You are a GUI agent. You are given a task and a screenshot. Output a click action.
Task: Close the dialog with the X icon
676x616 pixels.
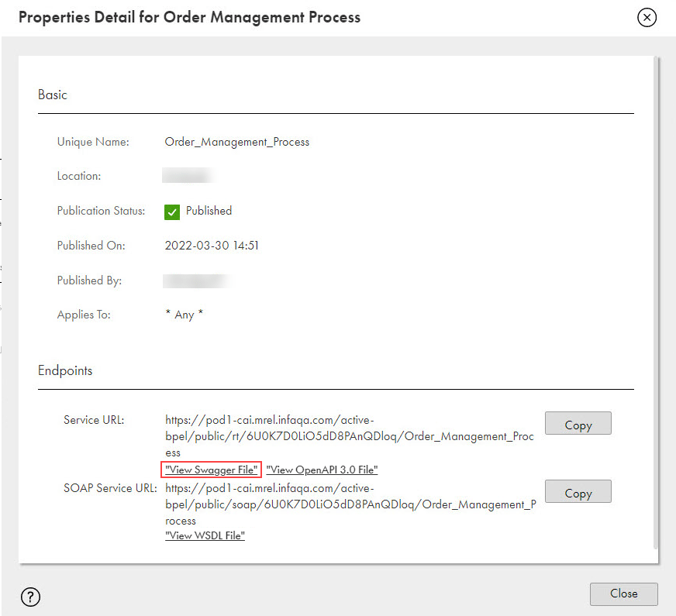(x=647, y=18)
